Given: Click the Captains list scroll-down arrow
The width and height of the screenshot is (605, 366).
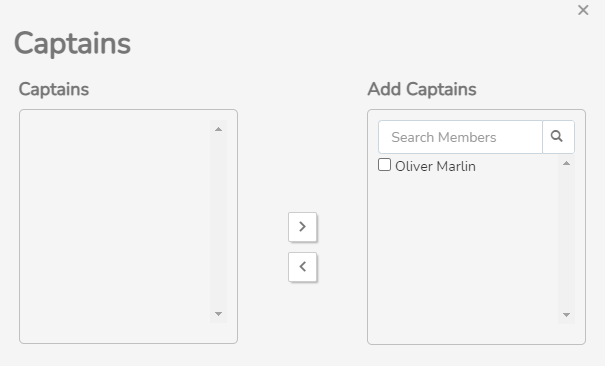Looking at the screenshot, I should [x=218, y=314].
